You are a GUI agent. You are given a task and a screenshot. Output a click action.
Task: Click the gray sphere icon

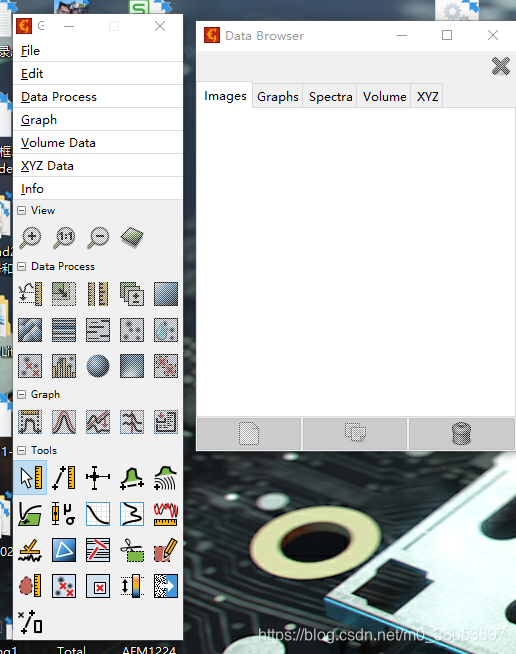click(x=98, y=366)
